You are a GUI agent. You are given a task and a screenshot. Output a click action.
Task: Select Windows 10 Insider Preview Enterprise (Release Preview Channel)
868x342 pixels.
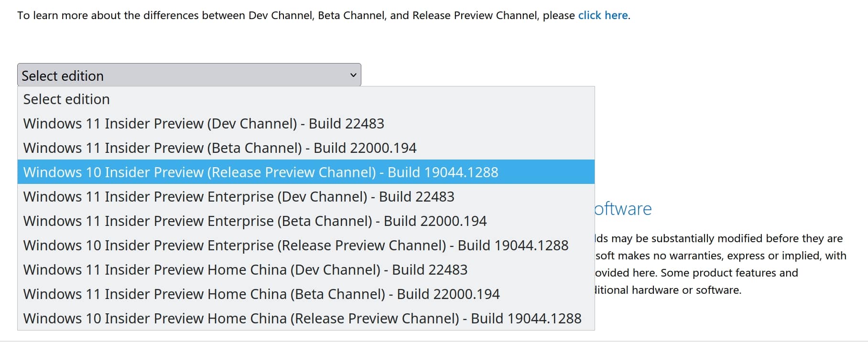[306, 246]
